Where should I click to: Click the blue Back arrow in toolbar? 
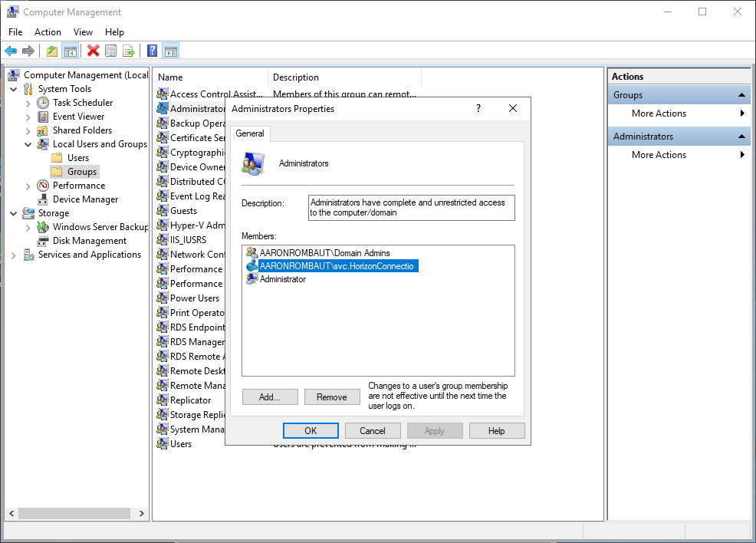click(11, 51)
